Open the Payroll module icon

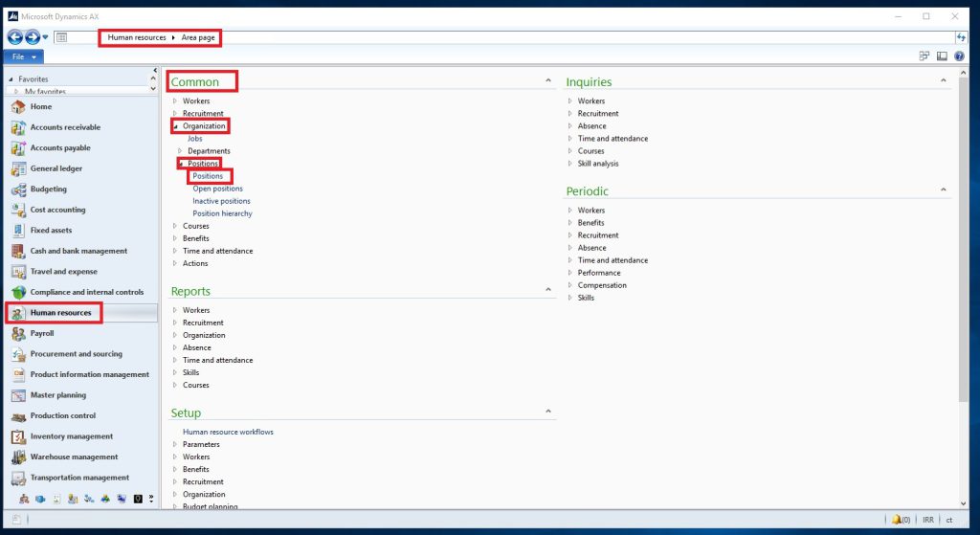pyautogui.click(x=18, y=334)
